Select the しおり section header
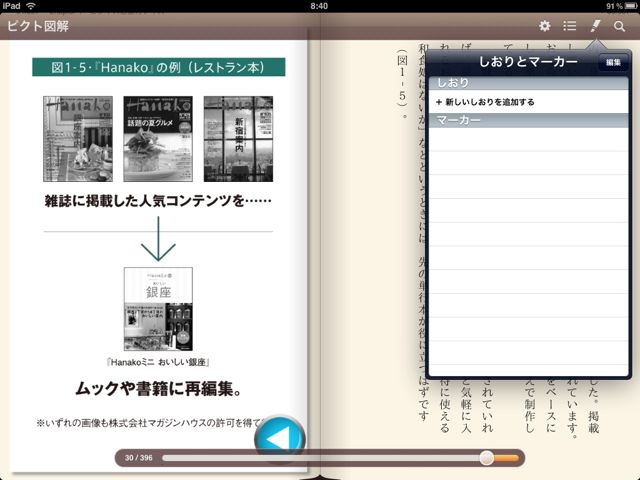The width and height of the screenshot is (640, 480). point(528,83)
